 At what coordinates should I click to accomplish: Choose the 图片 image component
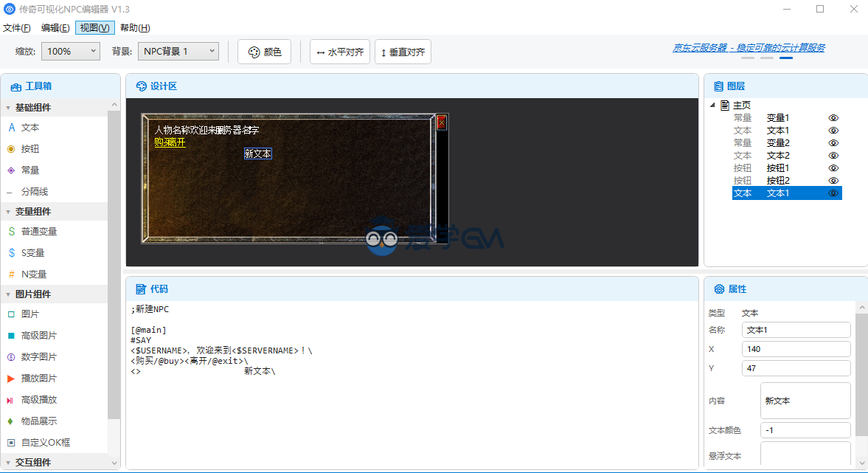coord(29,314)
